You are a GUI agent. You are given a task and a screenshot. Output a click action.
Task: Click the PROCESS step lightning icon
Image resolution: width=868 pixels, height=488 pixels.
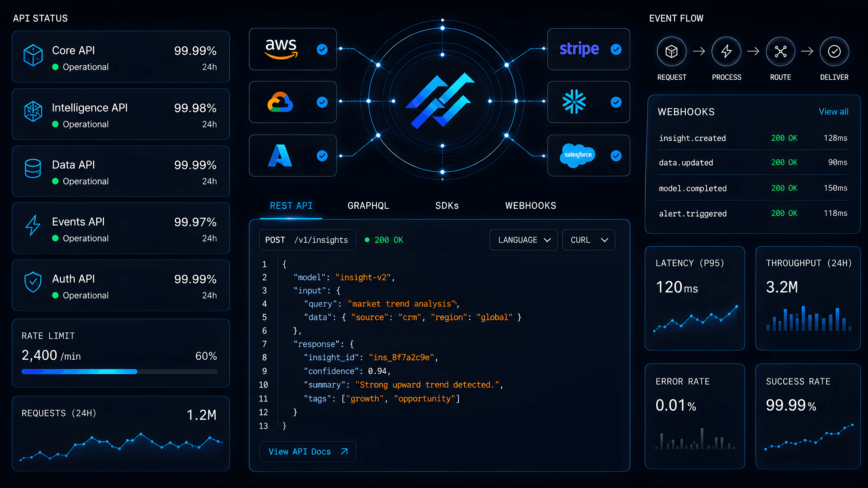tap(726, 51)
